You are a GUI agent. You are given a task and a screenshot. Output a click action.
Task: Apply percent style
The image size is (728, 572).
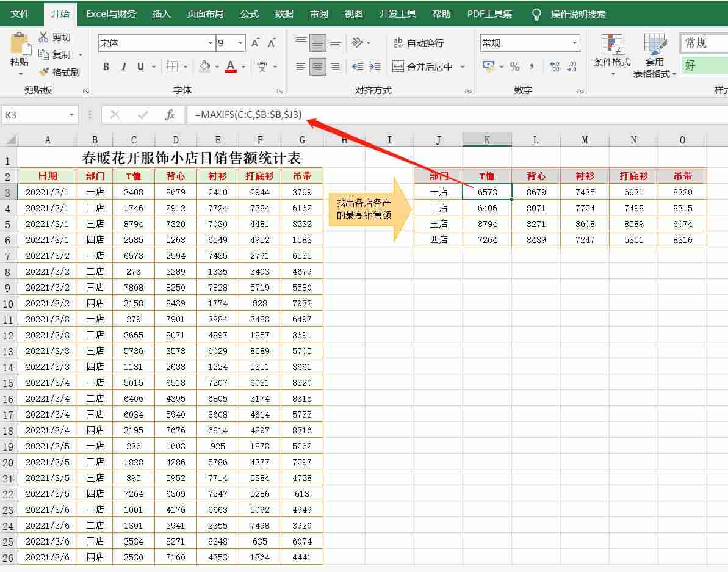click(x=515, y=67)
